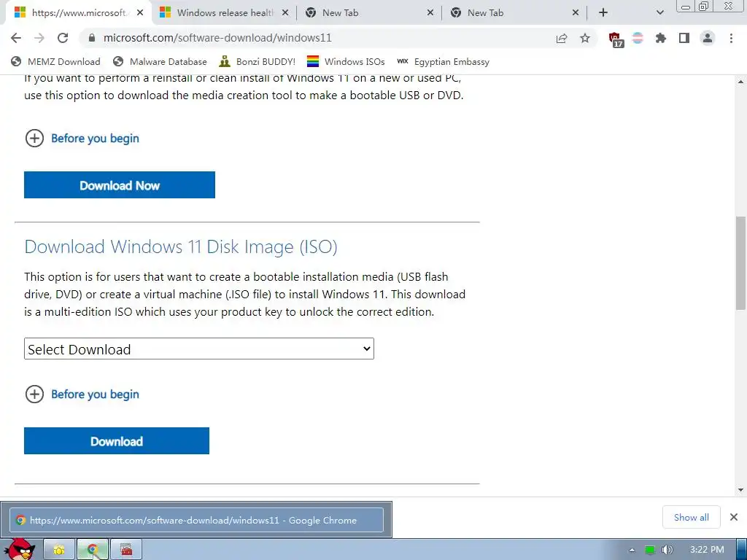Close the downloads bar

pyautogui.click(x=734, y=517)
